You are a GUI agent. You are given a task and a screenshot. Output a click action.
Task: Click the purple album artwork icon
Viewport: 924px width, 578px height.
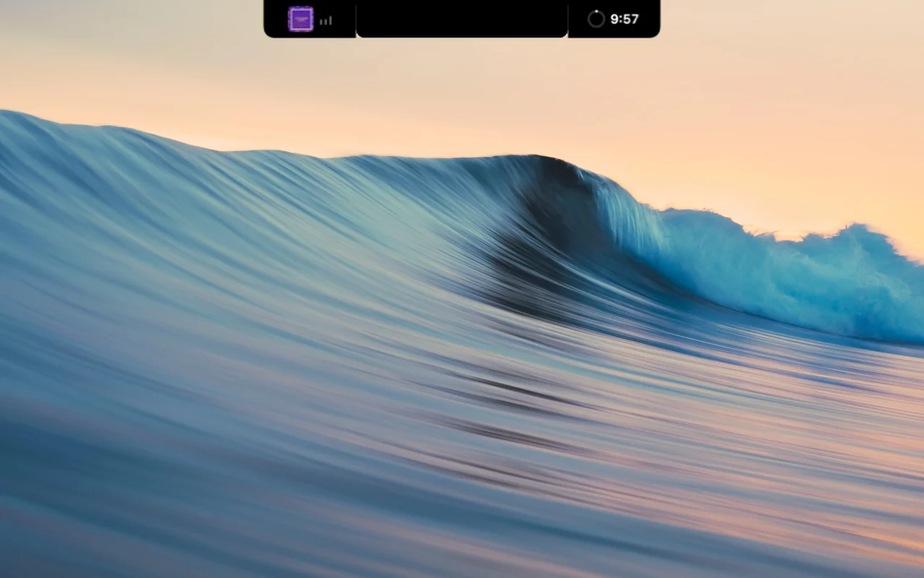(300, 19)
